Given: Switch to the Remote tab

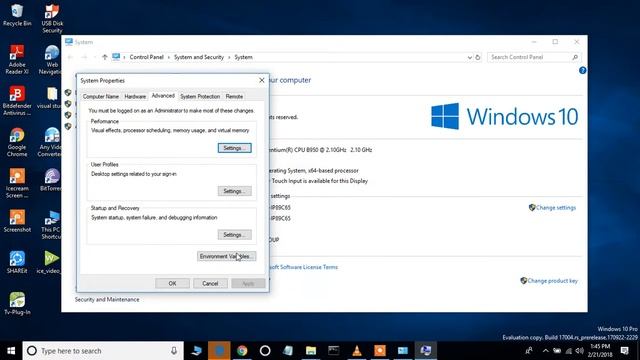Looking at the screenshot, I should (234, 96).
